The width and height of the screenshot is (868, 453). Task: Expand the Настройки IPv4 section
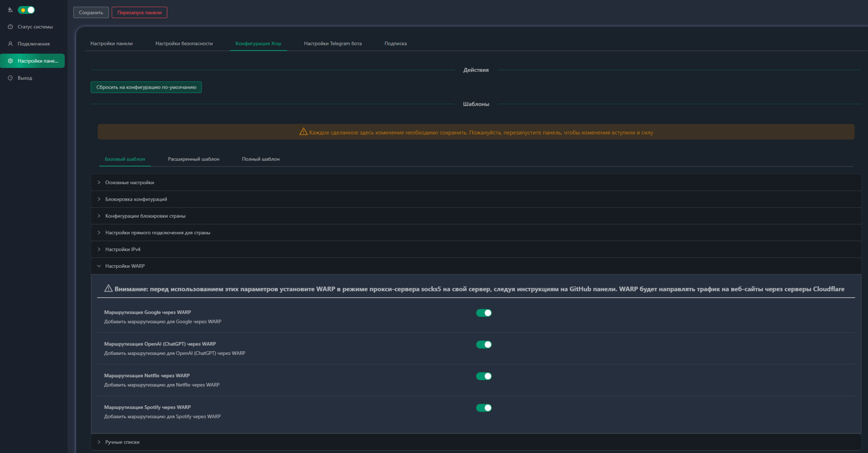pos(476,249)
